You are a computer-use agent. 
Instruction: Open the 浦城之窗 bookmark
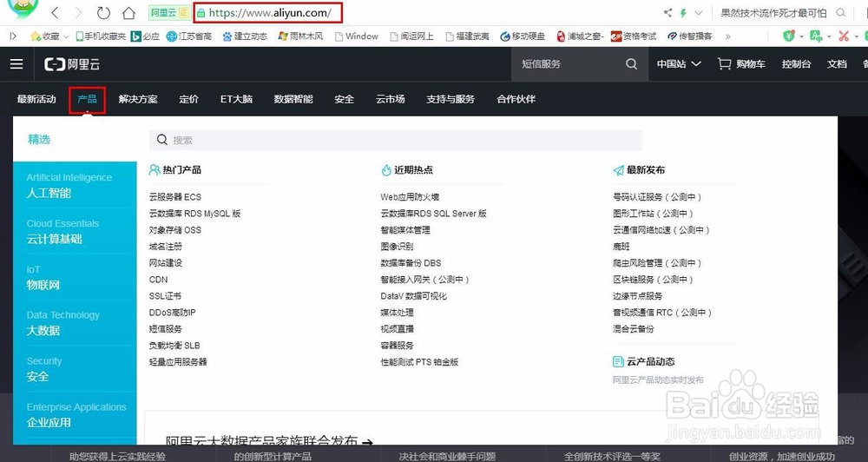(580, 36)
